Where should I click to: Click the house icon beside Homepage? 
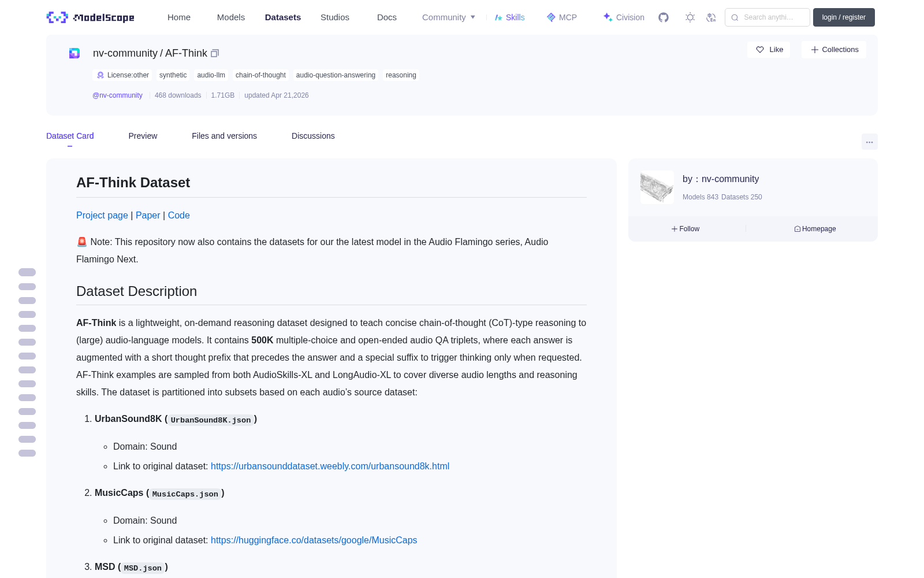(798, 229)
